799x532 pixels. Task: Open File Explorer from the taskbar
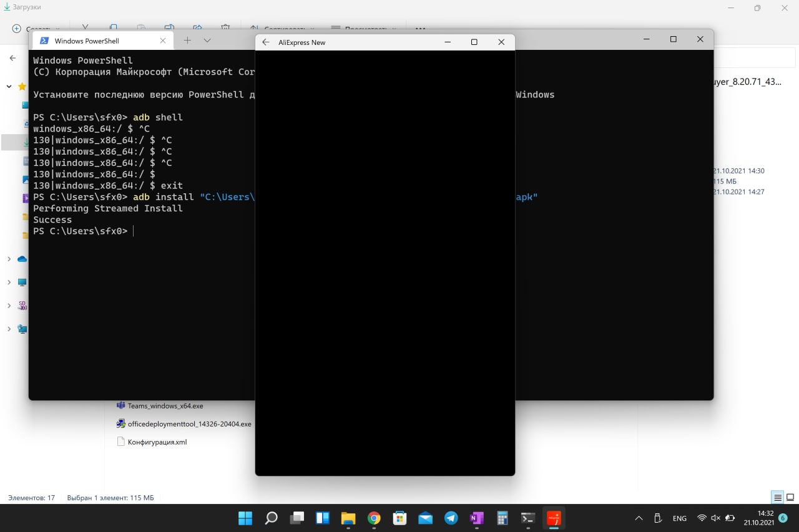click(348, 518)
